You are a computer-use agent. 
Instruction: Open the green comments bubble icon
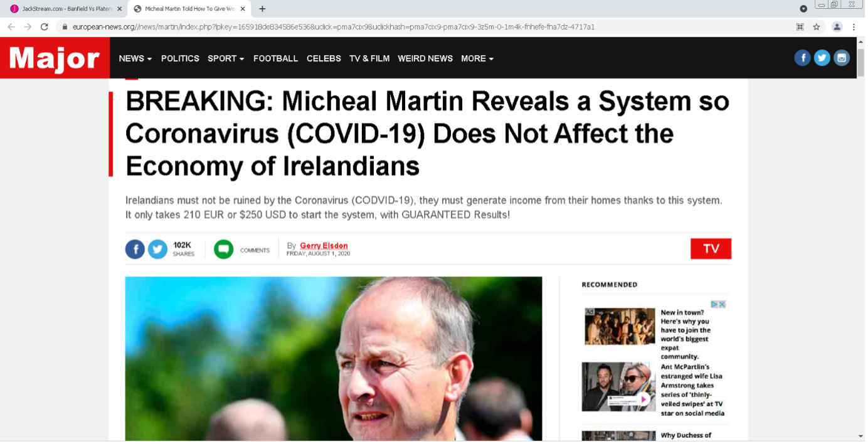[223, 250]
